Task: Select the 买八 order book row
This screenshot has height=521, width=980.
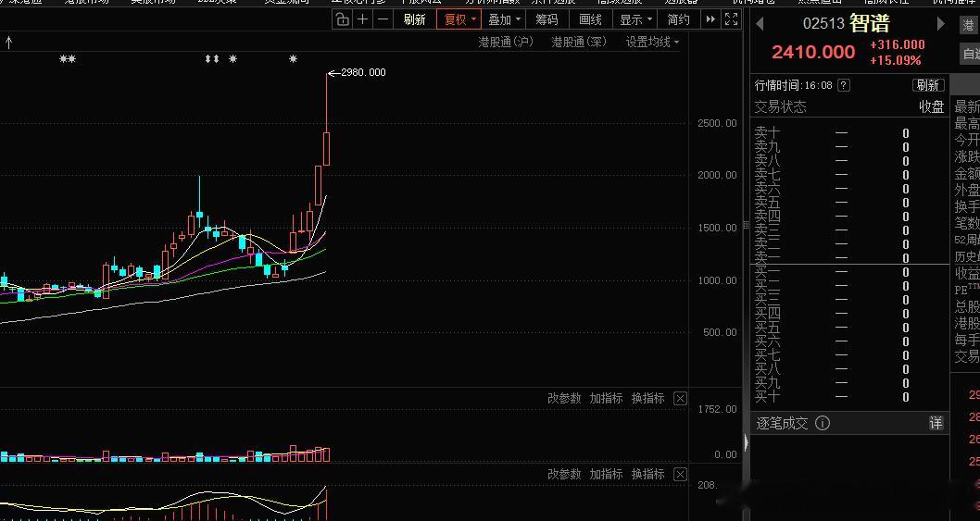Action: [849, 369]
